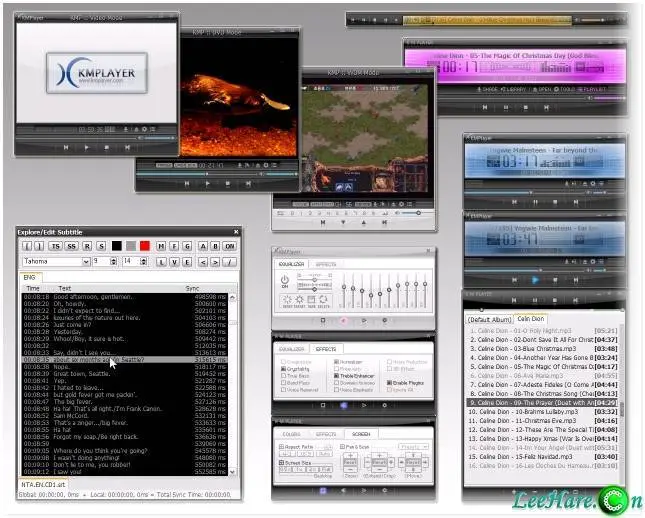Click OPEN eject icon in purple player
This screenshot has width=645, height=518.
535,89
